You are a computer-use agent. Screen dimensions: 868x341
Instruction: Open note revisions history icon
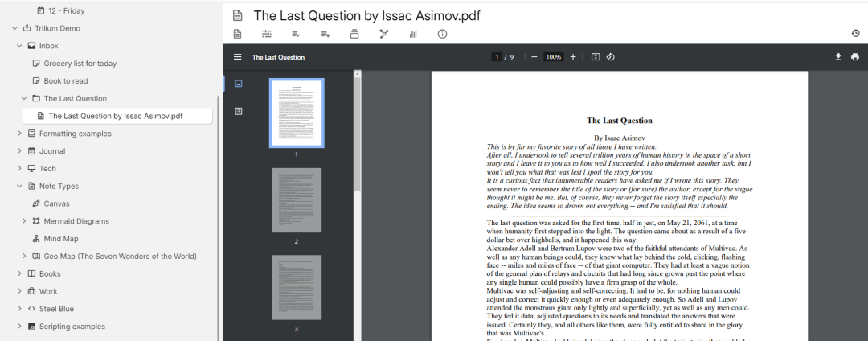click(x=855, y=34)
